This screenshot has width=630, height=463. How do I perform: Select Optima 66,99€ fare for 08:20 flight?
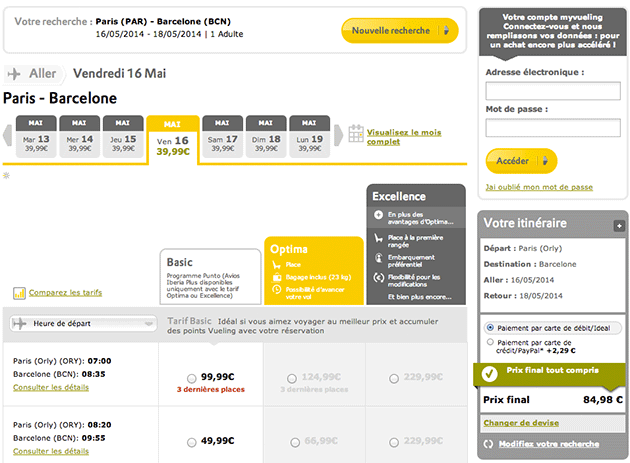[295, 442]
